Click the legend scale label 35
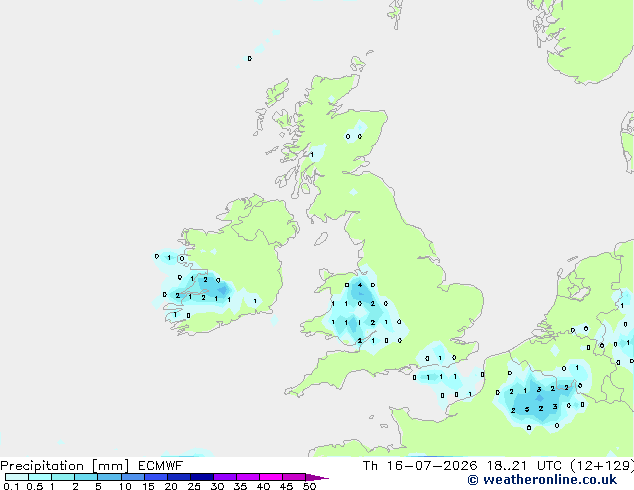The image size is (634, 490). (x=240, y=486)
